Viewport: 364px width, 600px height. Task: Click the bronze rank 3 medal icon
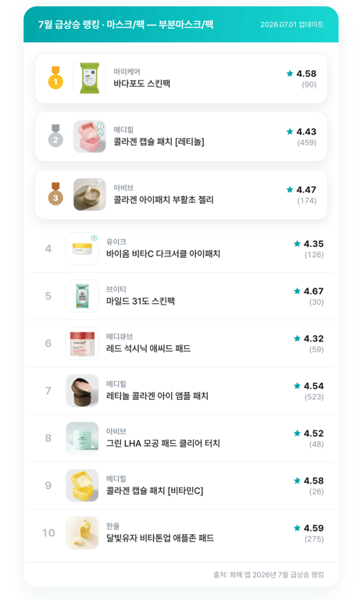(55, 194)
